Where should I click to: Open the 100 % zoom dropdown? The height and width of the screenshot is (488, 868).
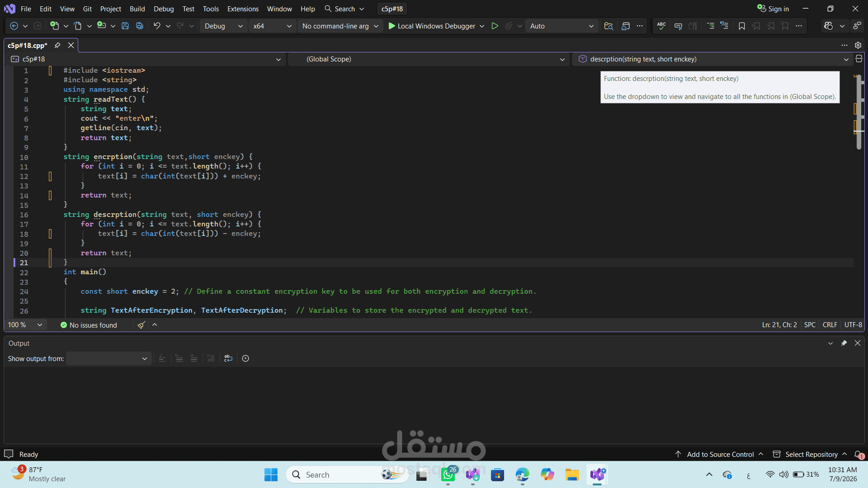coord(25,325)
